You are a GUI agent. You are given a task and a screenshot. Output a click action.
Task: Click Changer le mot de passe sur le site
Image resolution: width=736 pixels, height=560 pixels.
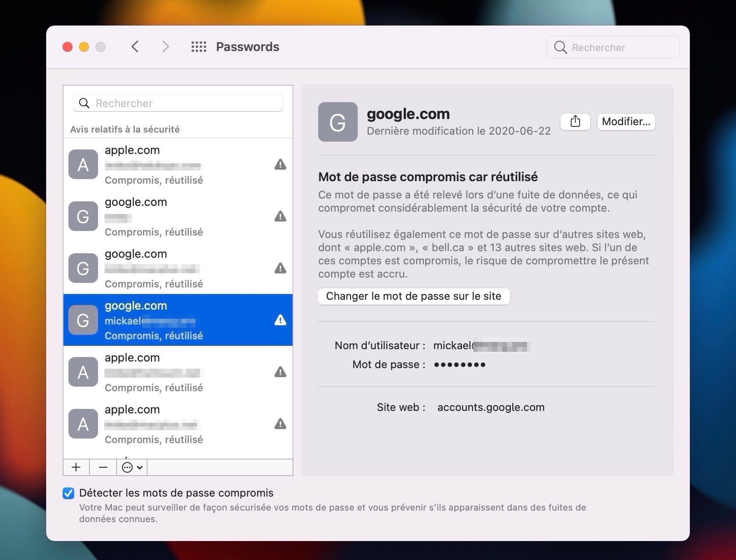pos(414,296)
